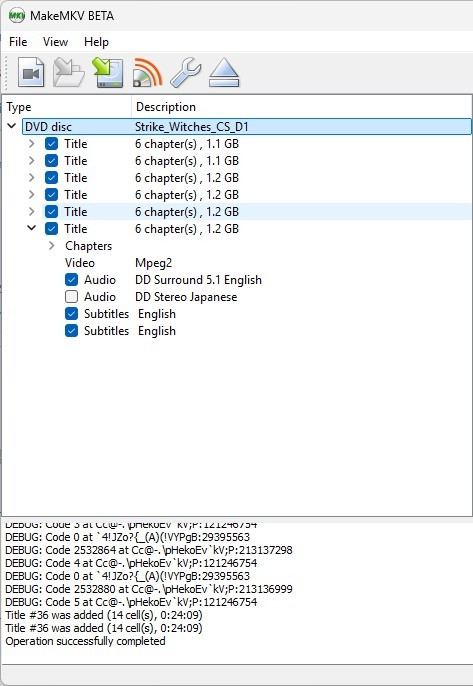Open the View menu
Viewport: 473px width, 686px height.
pyautogui.click(x=55, y=42)
